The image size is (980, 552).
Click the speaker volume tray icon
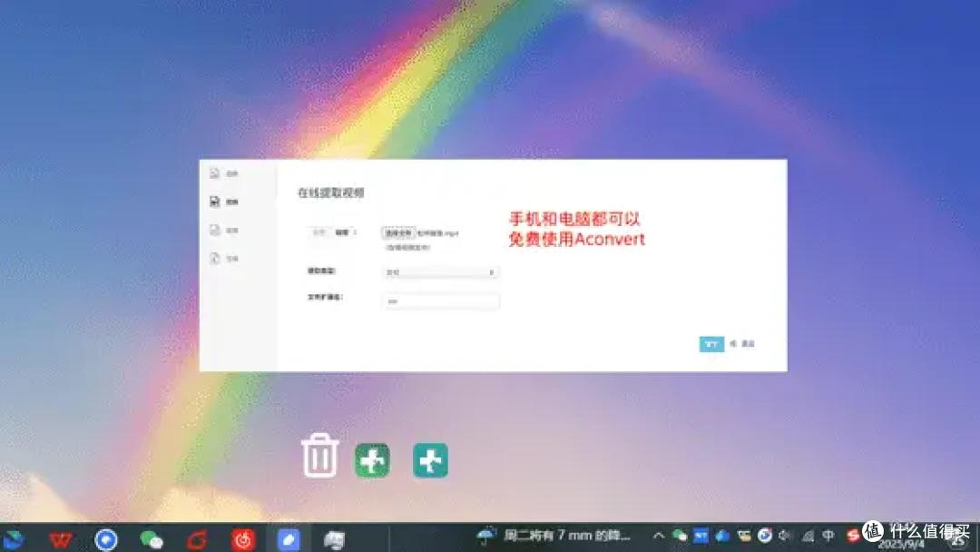tap(786, 536)
